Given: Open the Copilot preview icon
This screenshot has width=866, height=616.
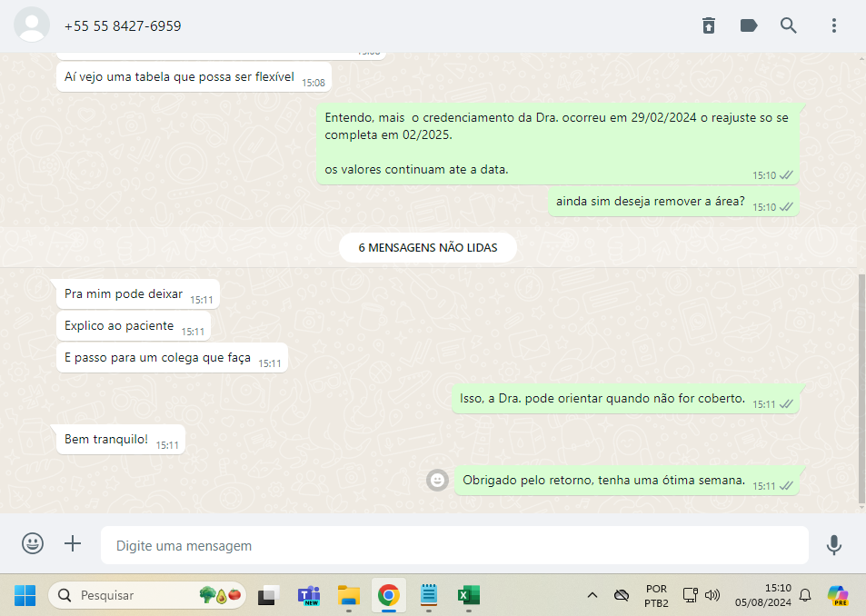Looking at the screenshot, I should pyautogui.click(x=838, y=595).
